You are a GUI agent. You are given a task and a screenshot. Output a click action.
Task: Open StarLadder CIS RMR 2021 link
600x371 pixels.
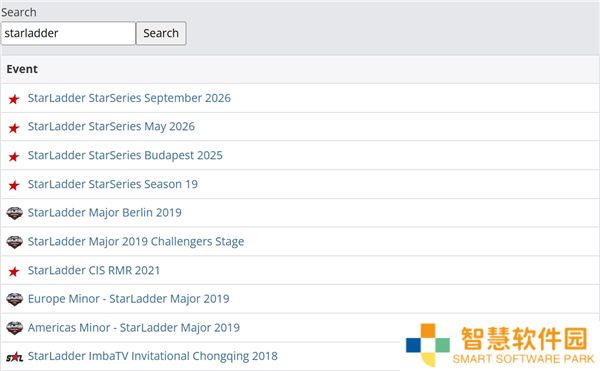click(94, 270)
